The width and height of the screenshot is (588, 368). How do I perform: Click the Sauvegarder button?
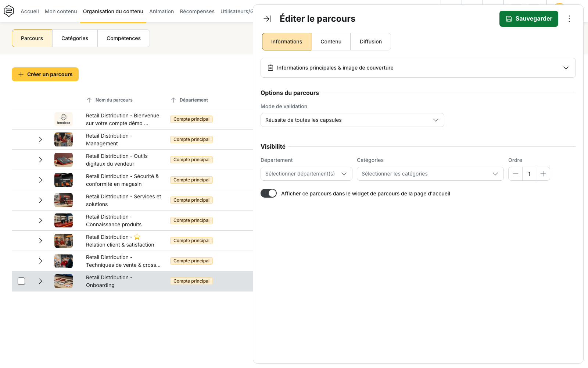coord(528,19)
